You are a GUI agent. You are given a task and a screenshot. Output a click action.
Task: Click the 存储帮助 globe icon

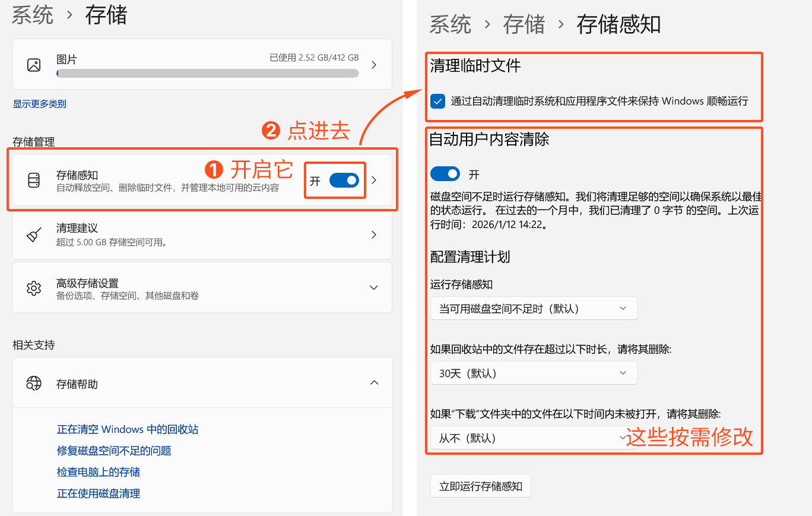[x=34, y=382]
